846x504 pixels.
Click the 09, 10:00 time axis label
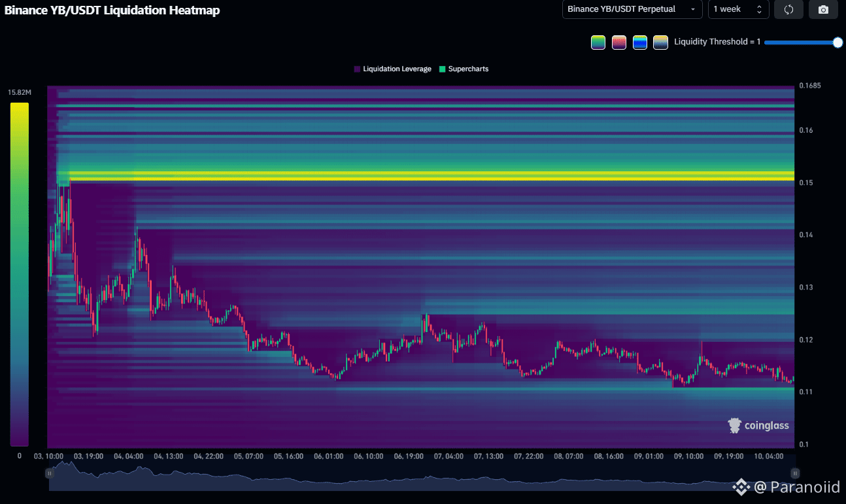(x=690, y=456)
